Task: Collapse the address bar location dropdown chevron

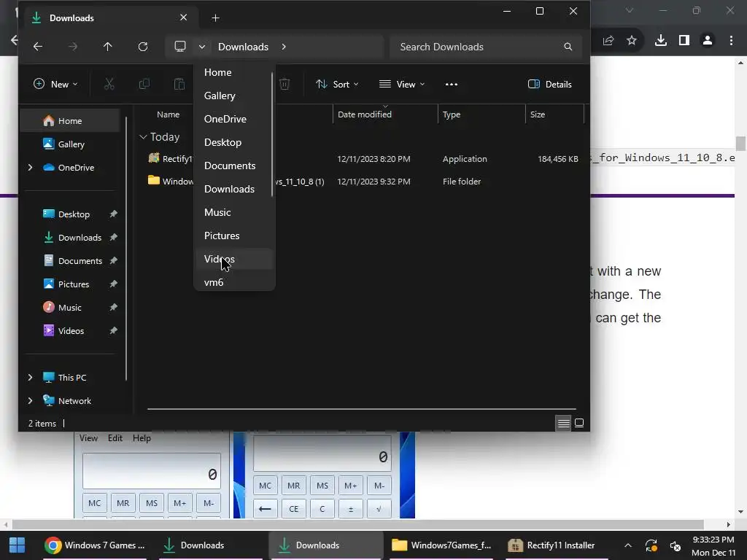Action: point(202,47)
